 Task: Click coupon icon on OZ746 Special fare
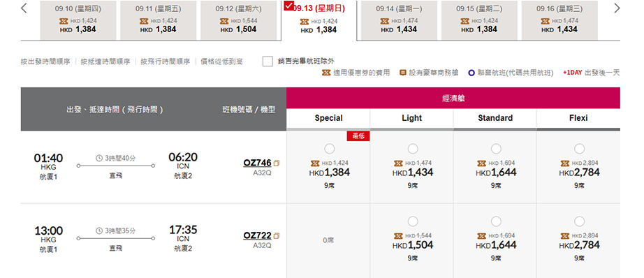[315, 163]
